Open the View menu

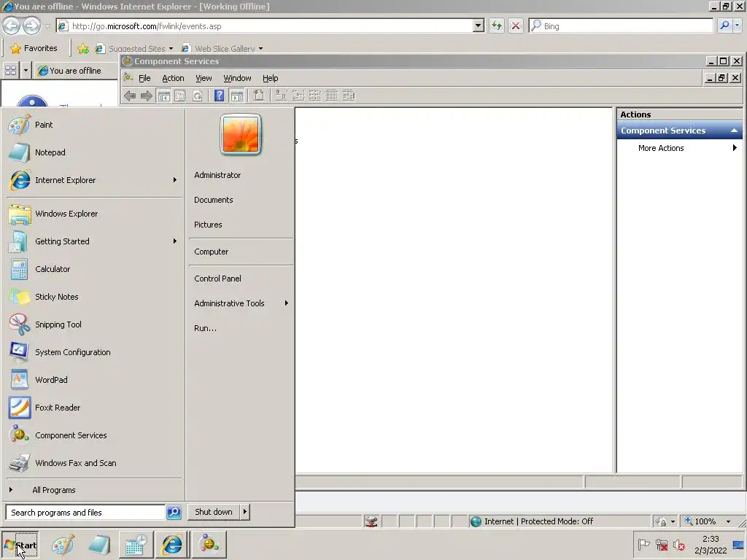pyautogui.click(x=204, y=78)
